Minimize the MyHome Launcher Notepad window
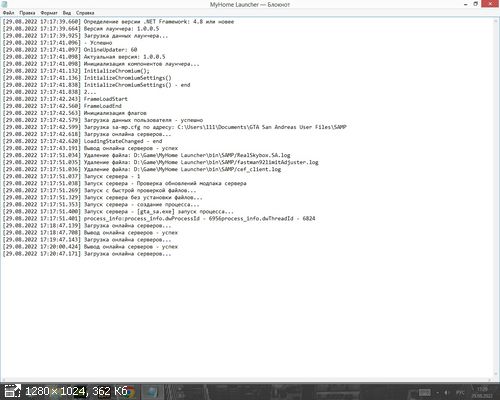Screen dimensions: 500x400 point(465,4)
